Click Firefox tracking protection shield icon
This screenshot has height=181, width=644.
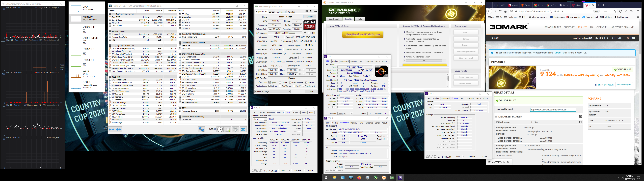point(511,11)
